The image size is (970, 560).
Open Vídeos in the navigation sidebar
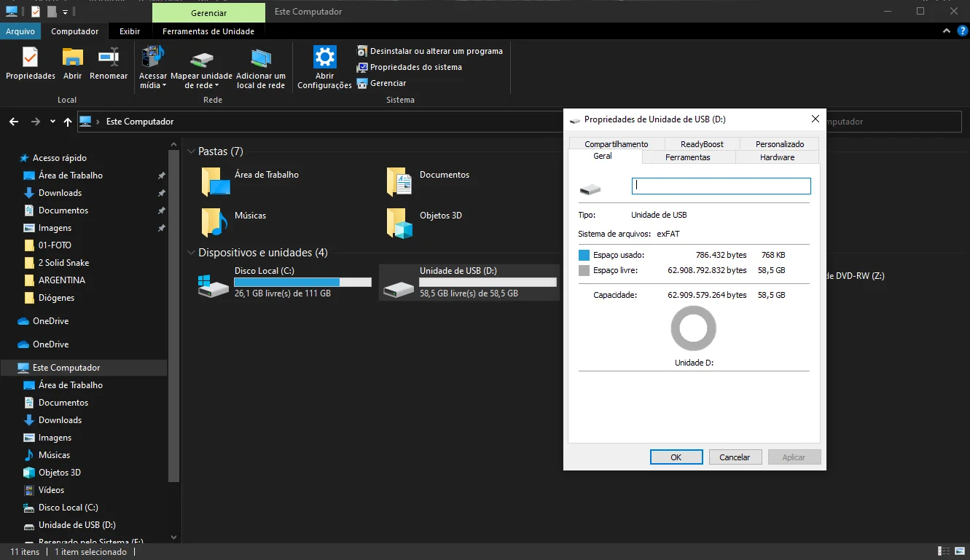click(x=51, y=490)
